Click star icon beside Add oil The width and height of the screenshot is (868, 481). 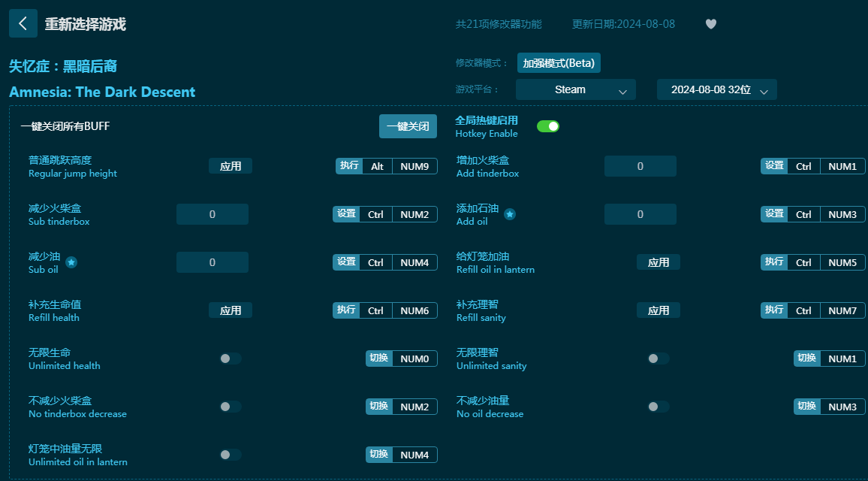(x=510, y=214)
